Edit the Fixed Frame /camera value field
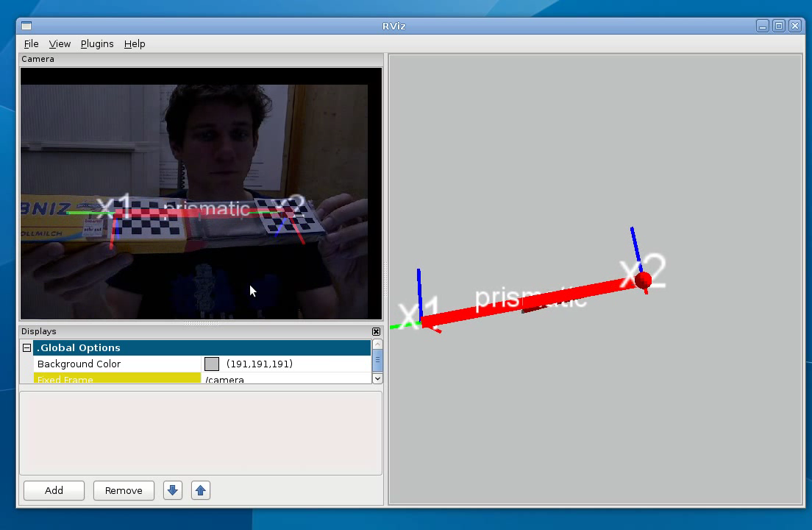812x530 pixels. [x=285, y=380]
